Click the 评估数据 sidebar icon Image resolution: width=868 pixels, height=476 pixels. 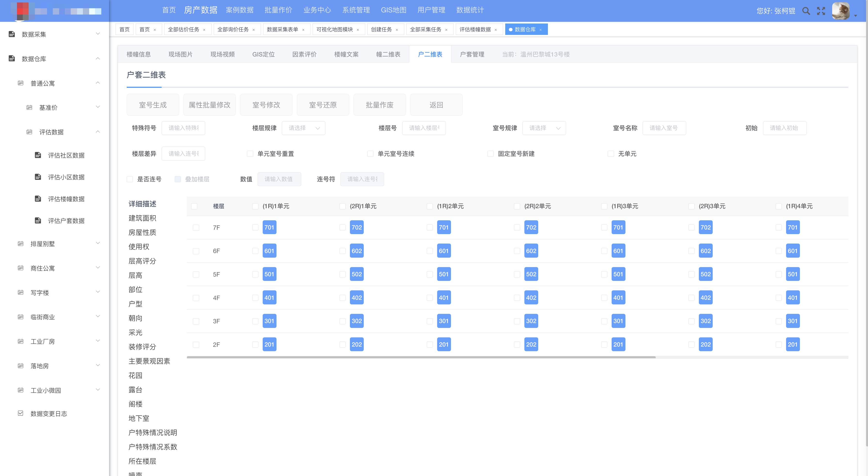pyautogui.click(x=29, y=132)
